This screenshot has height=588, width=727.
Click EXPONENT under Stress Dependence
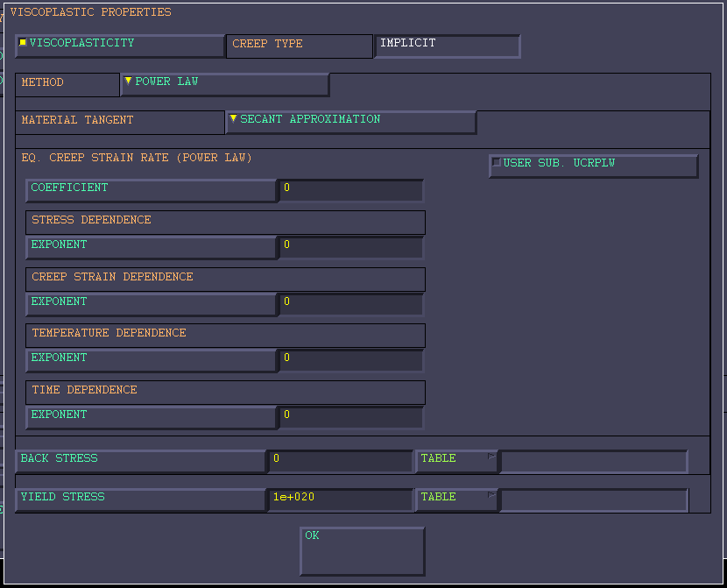(x=152, y=248)
